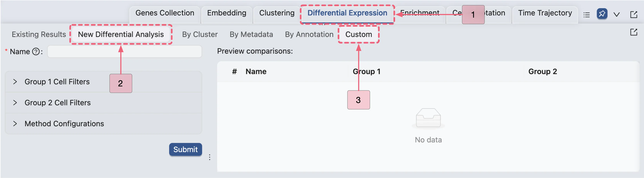The image size is (644, 178).
Task: Unpin the panel using the blue pin icon
Action: click(602, 14)
